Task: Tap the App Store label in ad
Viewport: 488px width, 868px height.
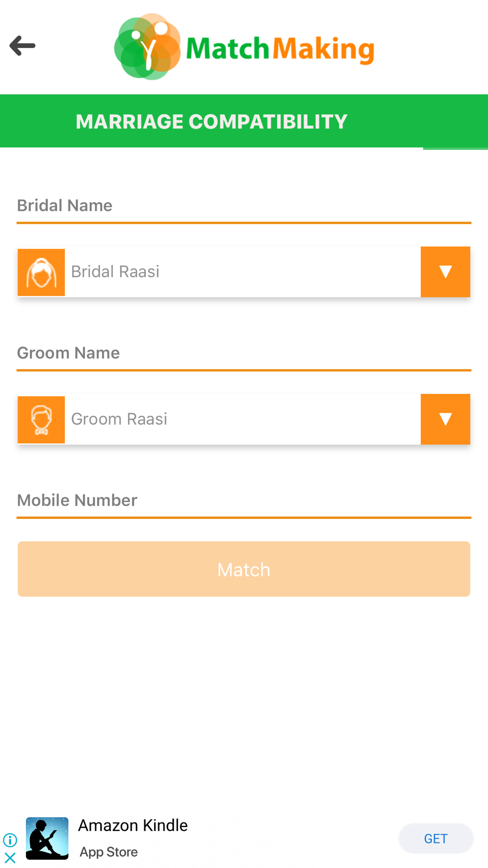Action: coord(109,852)
